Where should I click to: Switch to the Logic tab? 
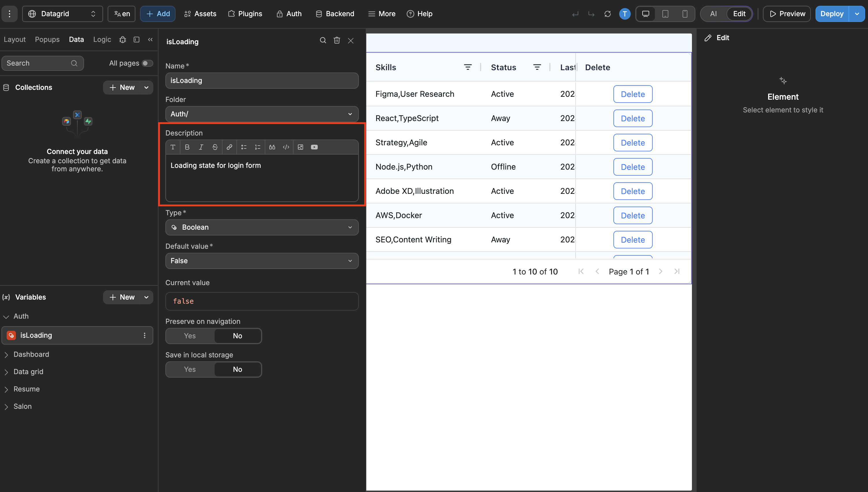(102, 40)
